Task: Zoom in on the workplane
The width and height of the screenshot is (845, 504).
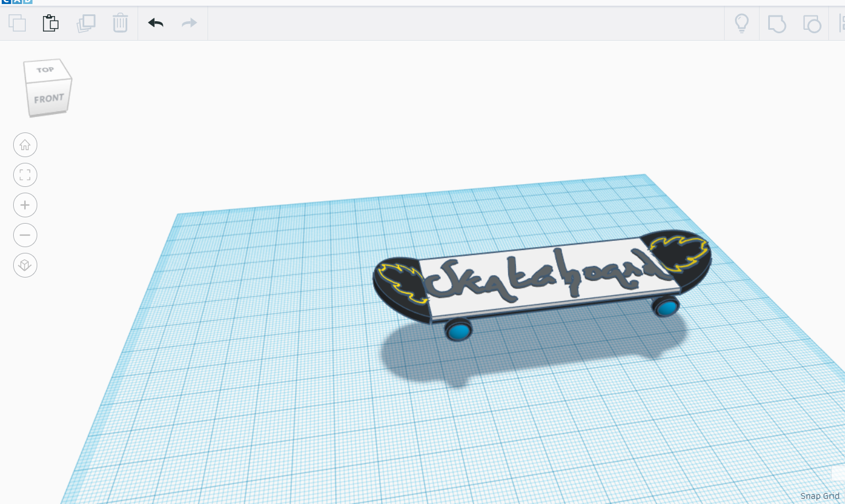Action: (25, 205)
